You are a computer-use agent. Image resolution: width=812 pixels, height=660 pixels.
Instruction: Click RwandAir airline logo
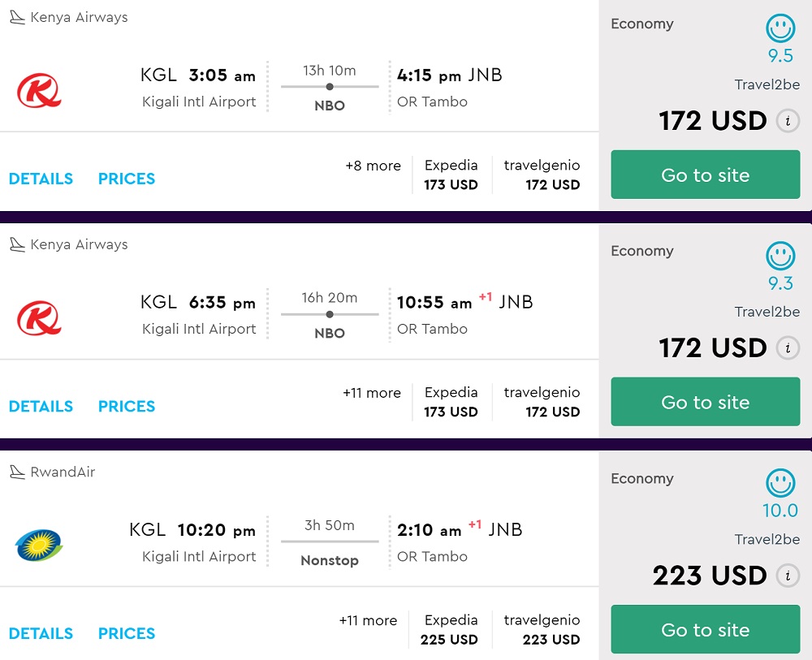point(39,545)
